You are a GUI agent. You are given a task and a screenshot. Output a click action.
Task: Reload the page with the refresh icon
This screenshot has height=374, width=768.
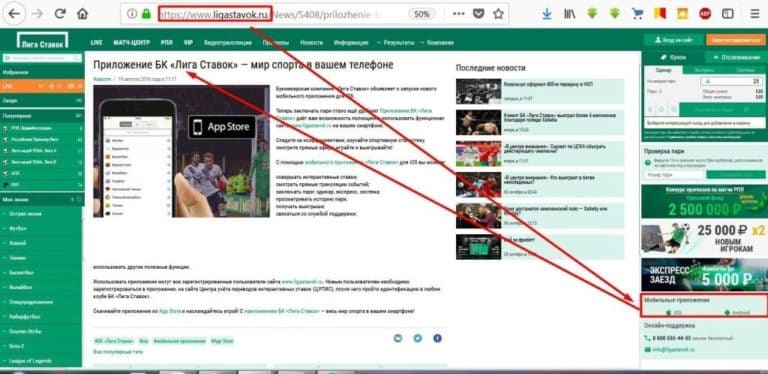tap(60, 14)
